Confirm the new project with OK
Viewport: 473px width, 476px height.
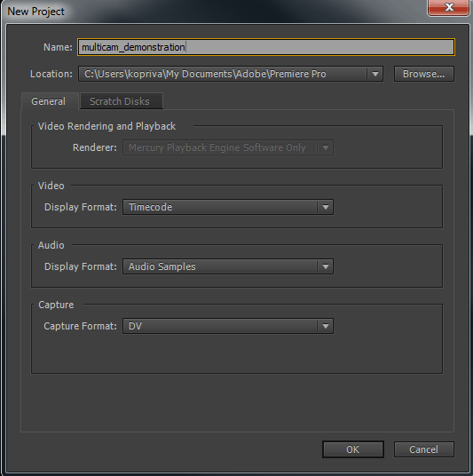pos(353,449)
